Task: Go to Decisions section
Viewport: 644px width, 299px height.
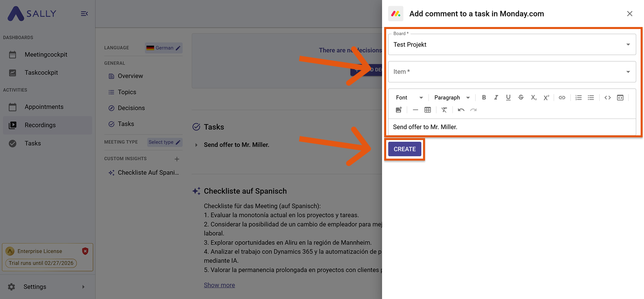Action: coord(131,108)
